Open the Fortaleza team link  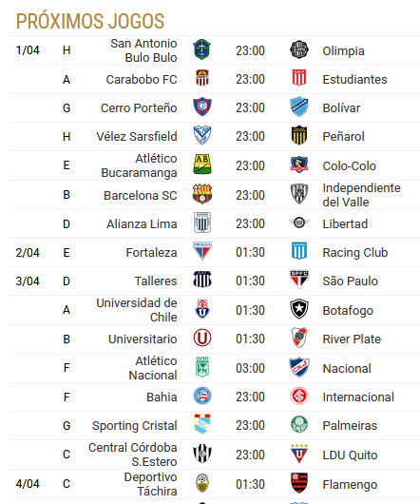click(x=151, y=253)
